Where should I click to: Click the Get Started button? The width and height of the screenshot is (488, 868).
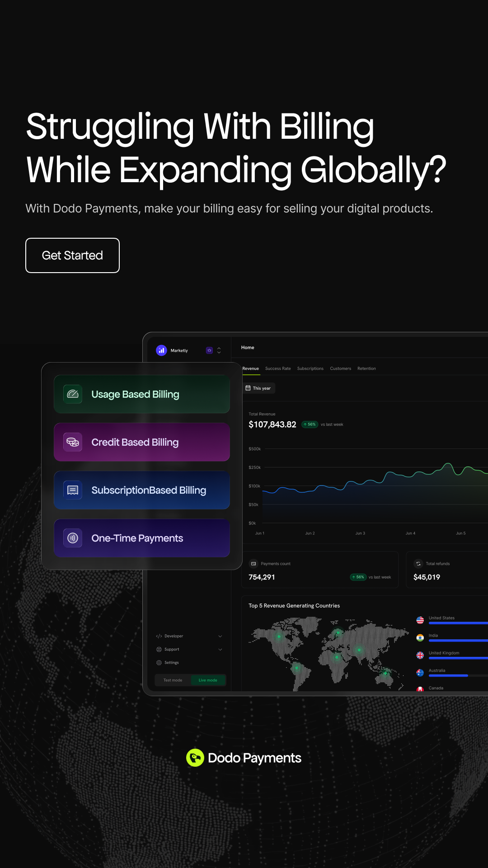[x=72, y=255]
